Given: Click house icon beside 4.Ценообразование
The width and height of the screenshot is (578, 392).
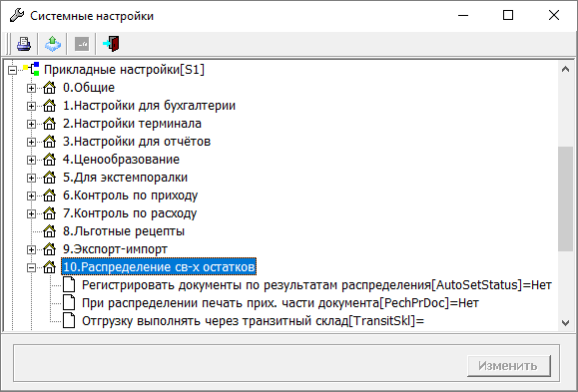Looking at the screenshot, I should (x=49, y=160).
